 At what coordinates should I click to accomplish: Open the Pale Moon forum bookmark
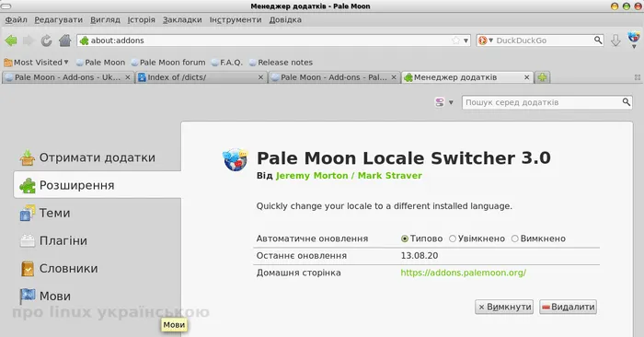[x=168, y=62]
